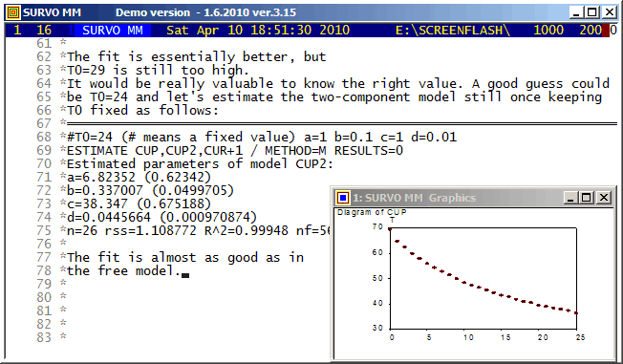The height and width of the screenshot is (364, 623).
Task: Click line number 79 in the edit field
Action: click(44, 284)
